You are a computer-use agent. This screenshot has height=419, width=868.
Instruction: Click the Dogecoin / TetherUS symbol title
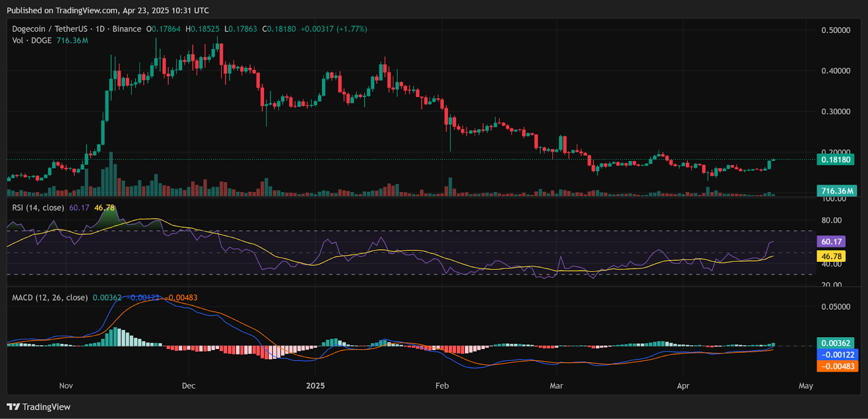click(x=49, y=29)
